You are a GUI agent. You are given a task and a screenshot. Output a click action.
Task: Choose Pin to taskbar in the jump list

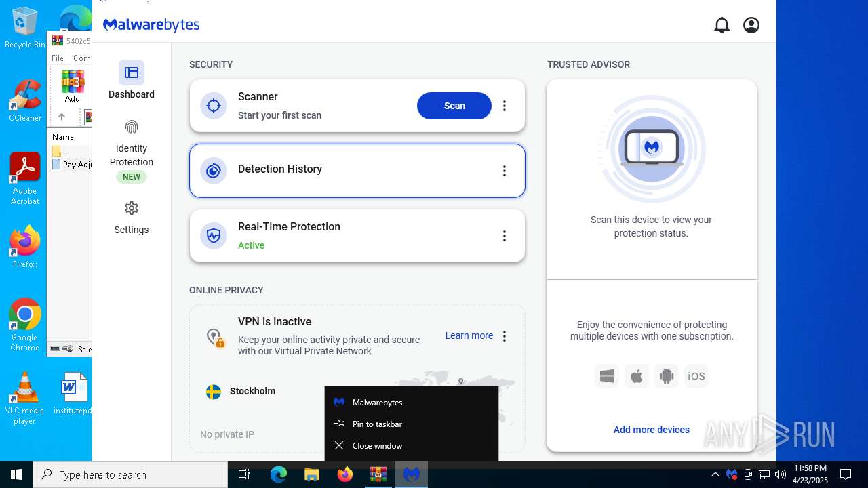click(x=412, y=424)
